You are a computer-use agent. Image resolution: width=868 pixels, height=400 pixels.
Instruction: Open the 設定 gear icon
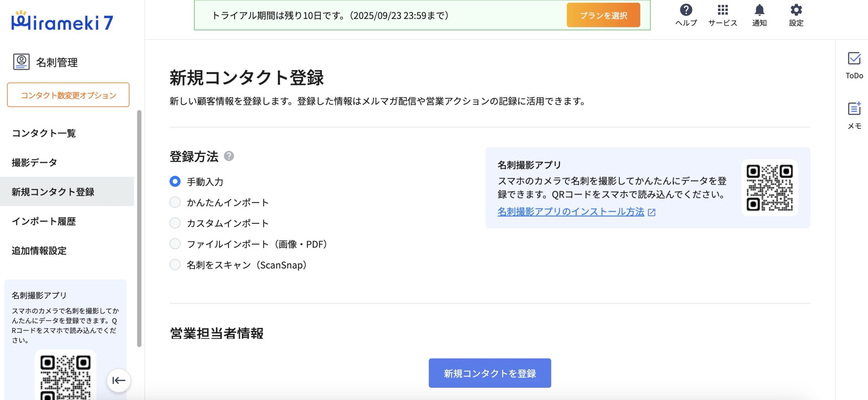(796, 10)
